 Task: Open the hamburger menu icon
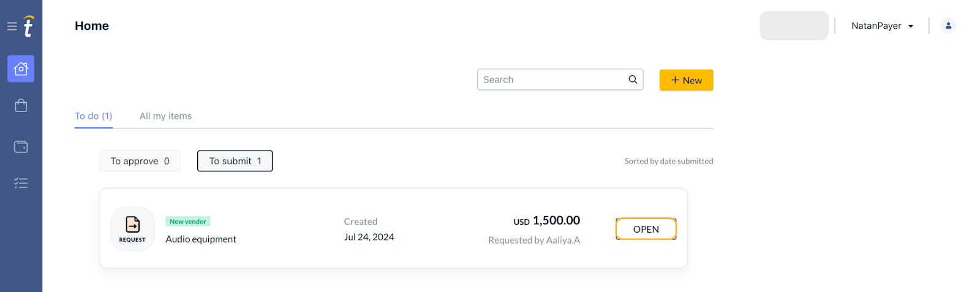(x=12, y=26)
